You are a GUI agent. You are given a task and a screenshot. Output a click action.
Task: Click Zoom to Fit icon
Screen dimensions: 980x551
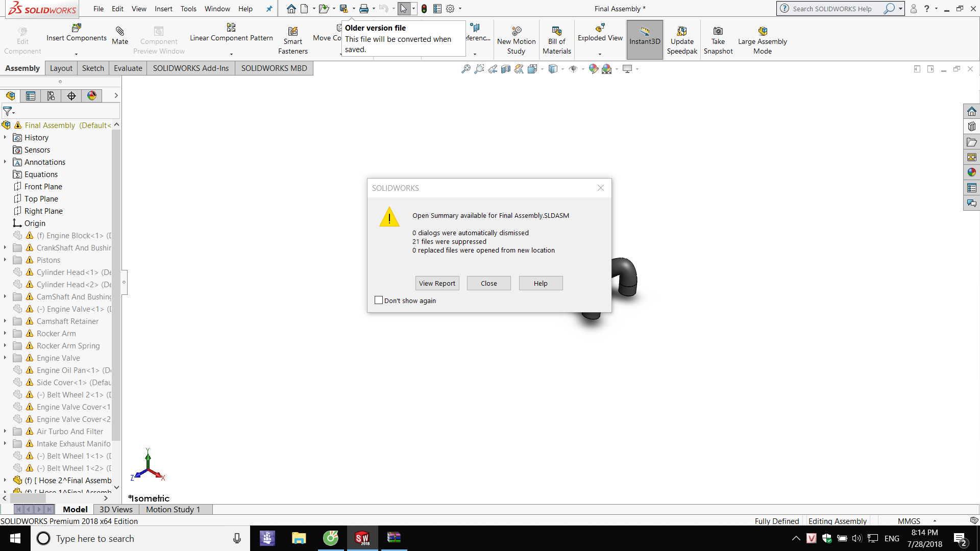(x=465, y=69)
